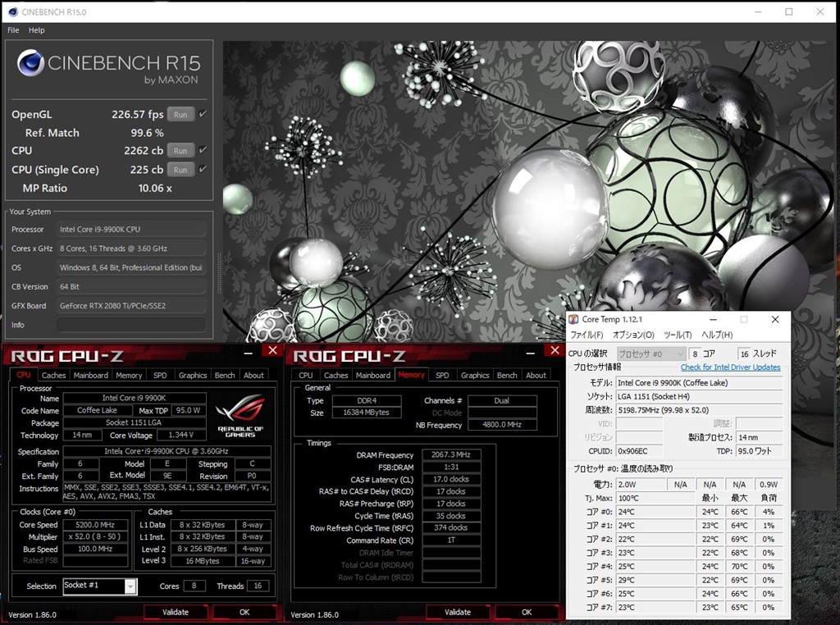Run the CPU benchmark in Cinebench

pyautogui.click(x=180, y=151)
